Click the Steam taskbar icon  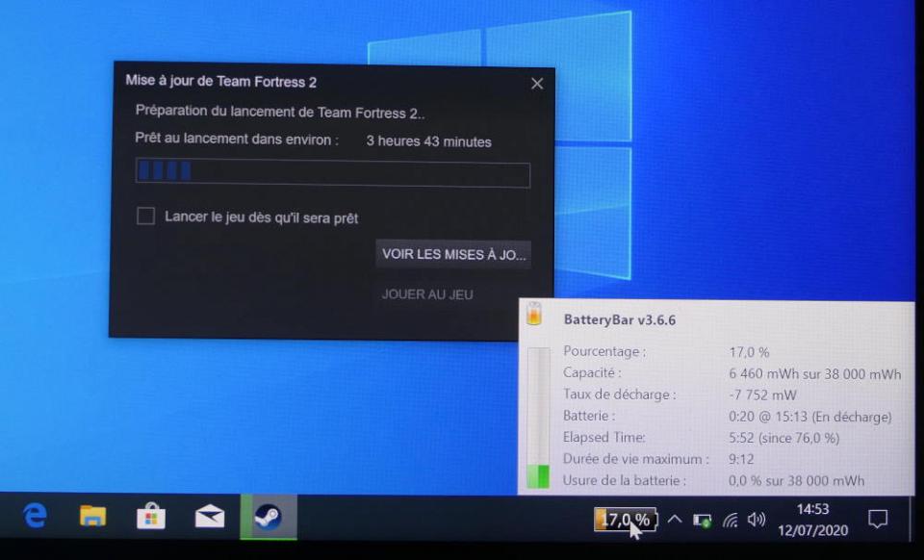[x=269, y=517]
